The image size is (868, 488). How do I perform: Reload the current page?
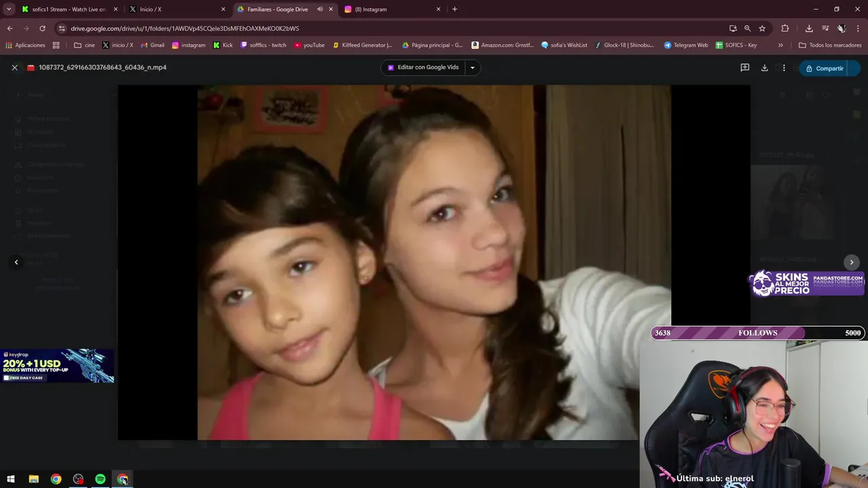click(42, 28)
